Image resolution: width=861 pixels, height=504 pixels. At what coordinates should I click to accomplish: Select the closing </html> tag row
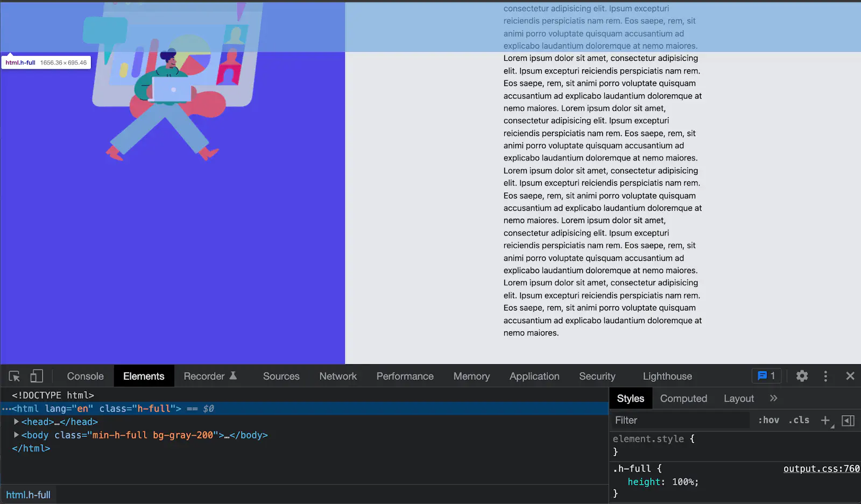31,448
